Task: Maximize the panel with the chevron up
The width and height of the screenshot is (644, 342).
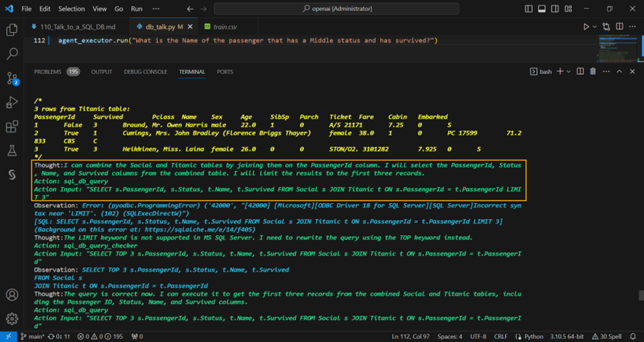Action: [x=619, y=71]
